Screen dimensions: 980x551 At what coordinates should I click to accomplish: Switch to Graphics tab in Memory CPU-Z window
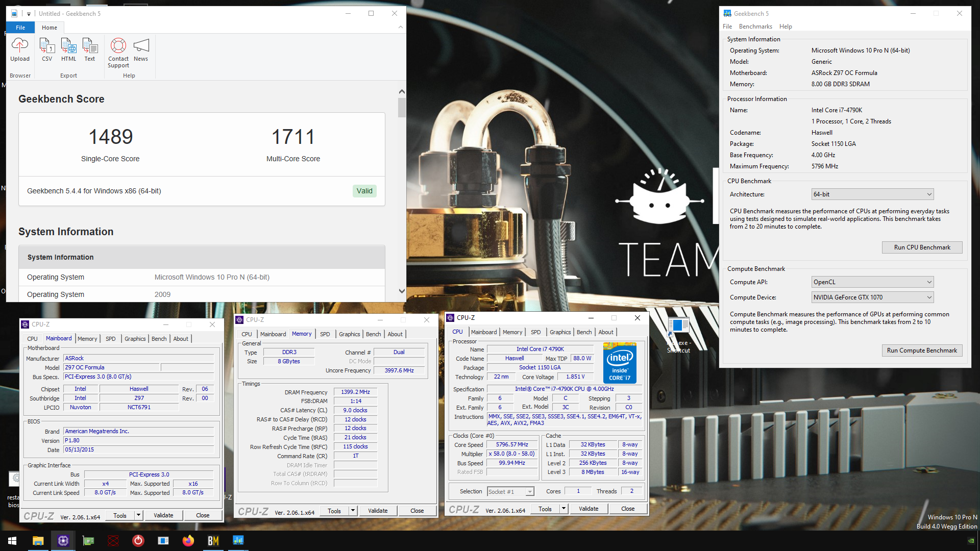pos(350,334)
